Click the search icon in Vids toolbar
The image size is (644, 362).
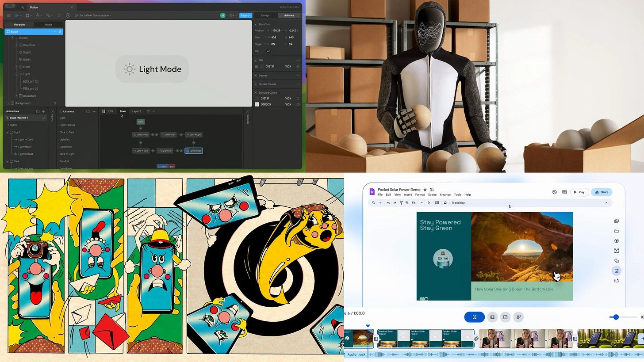point(373,203)
